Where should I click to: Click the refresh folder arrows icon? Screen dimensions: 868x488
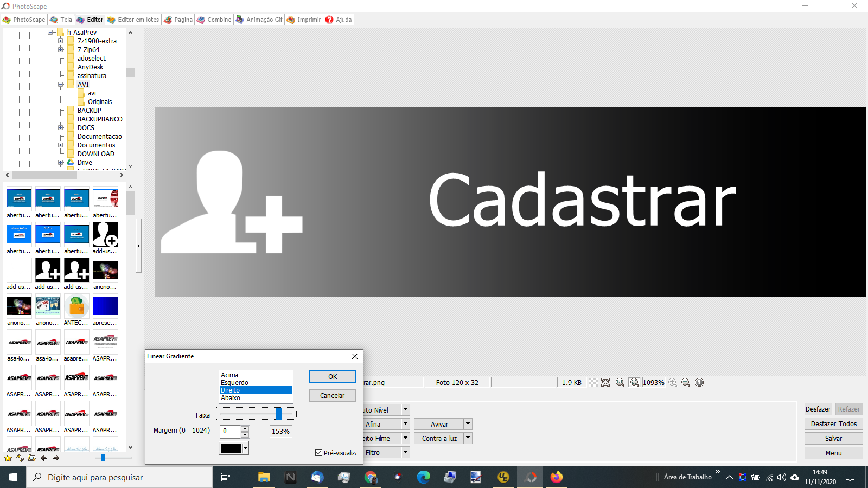pyautogui.click(x=20, y=458)
